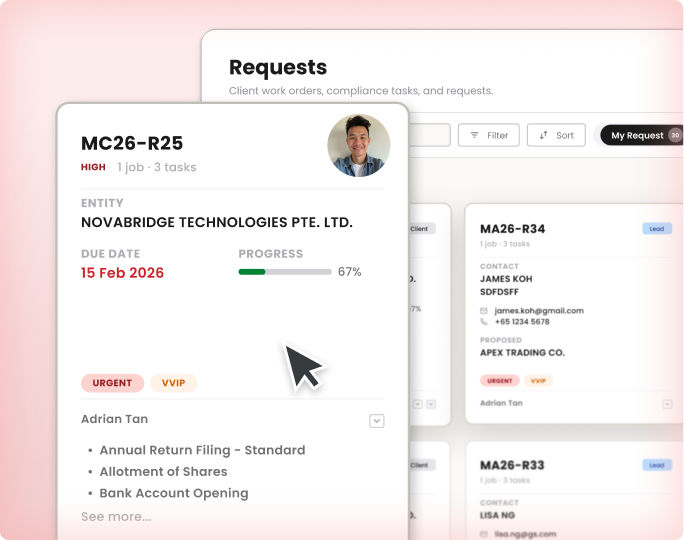This screenshot has width=684, height=540.
Task: Click 1 job · 3 tasks on MC26-R25
Action: click(x=157, y=167)
